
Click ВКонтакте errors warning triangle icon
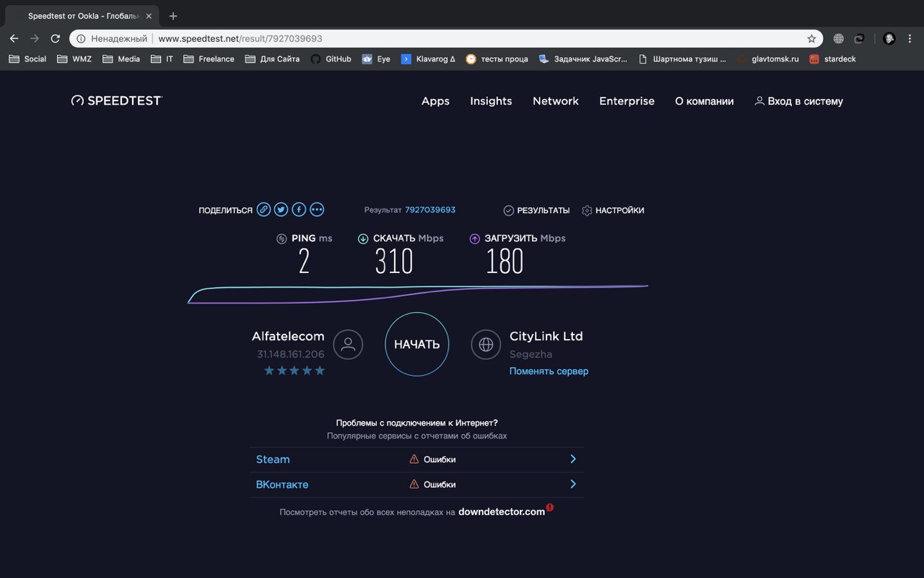[x=414, y=484]
